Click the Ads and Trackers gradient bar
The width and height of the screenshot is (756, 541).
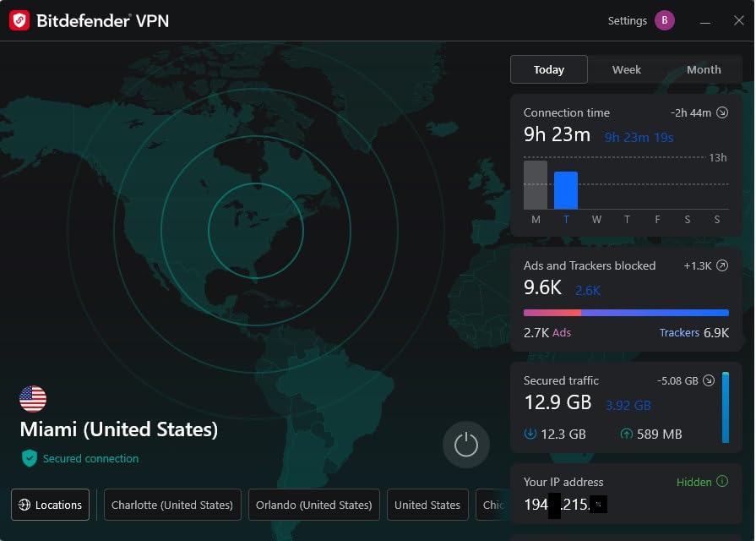pyautogui.click(x=626, y=313)
